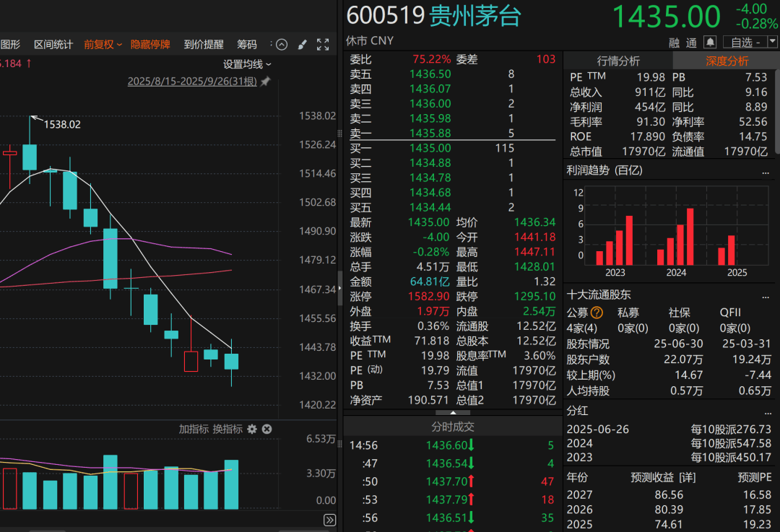This screenshot has width=780, height=532.
Task: Click the 公募 question mark help icon
Action: point(595,313)
